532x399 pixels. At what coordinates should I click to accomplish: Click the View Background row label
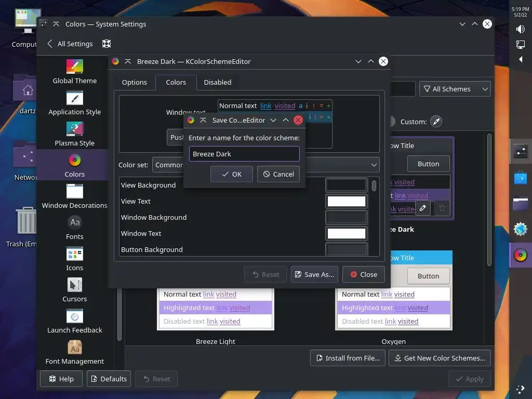(x=148, y=185)
